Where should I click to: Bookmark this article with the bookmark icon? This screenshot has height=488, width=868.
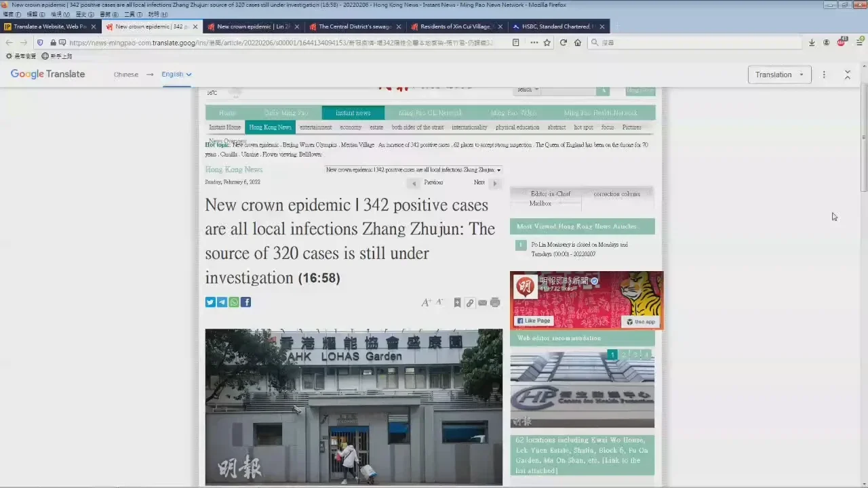click(x=458, y=303)
